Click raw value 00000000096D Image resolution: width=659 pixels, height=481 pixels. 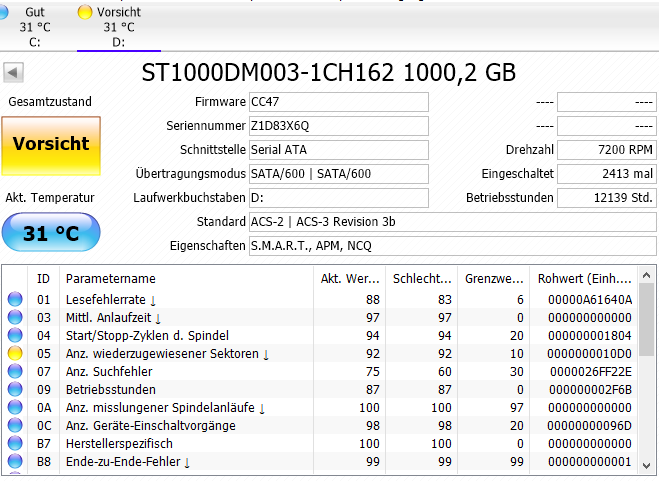point(589,426)
